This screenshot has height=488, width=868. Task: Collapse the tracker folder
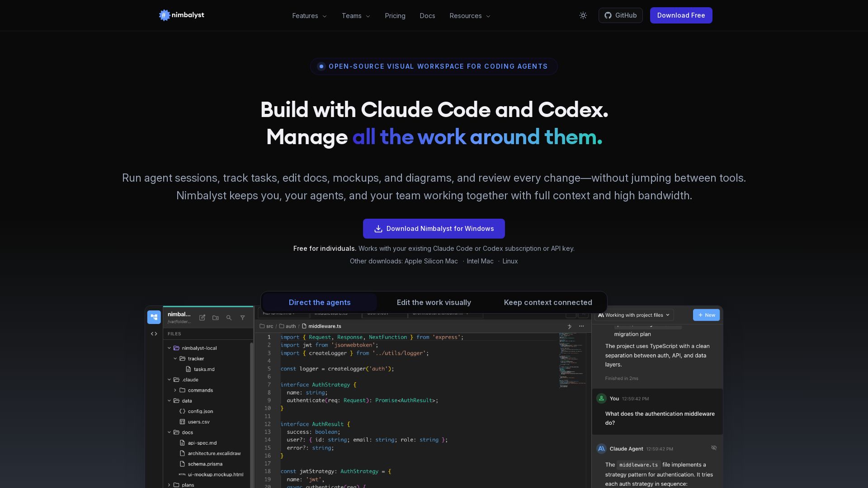point(175,359)
